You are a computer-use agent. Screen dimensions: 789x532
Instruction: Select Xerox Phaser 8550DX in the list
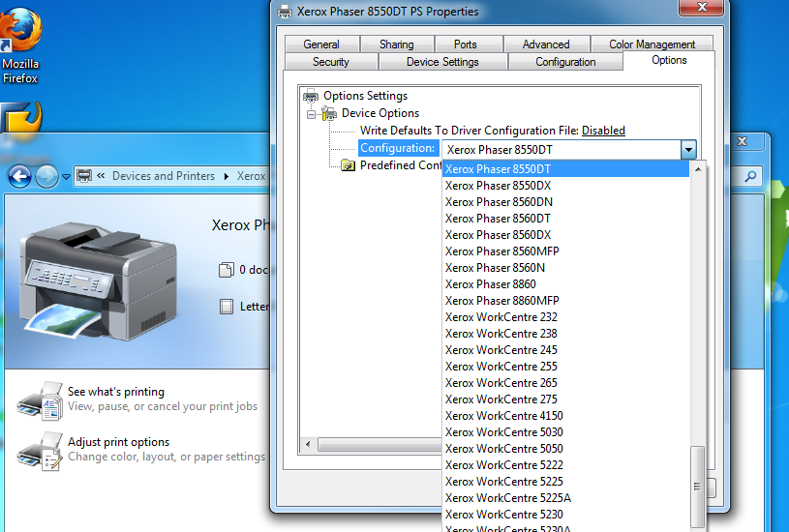pyautogui.click(x=565, y=186)
